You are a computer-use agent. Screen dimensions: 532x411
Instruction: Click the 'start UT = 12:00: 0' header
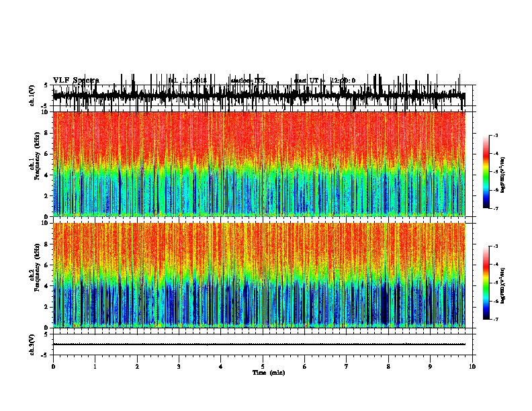[324, 81]
